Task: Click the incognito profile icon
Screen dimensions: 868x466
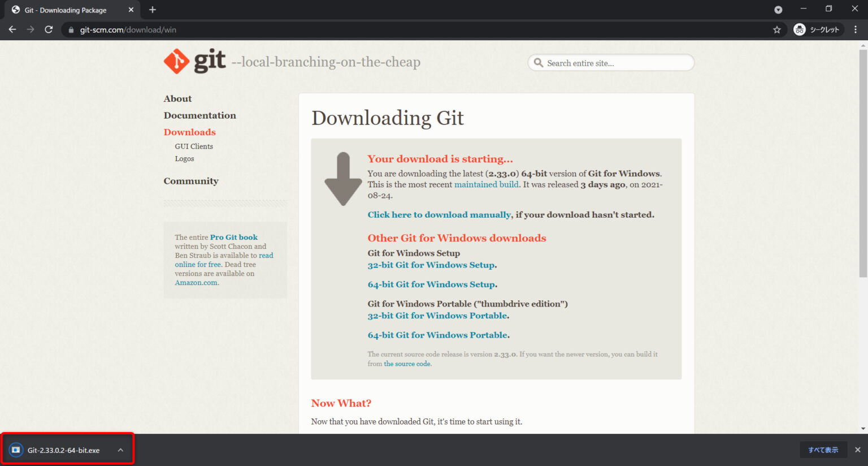Action: click(x=799, y=29)
